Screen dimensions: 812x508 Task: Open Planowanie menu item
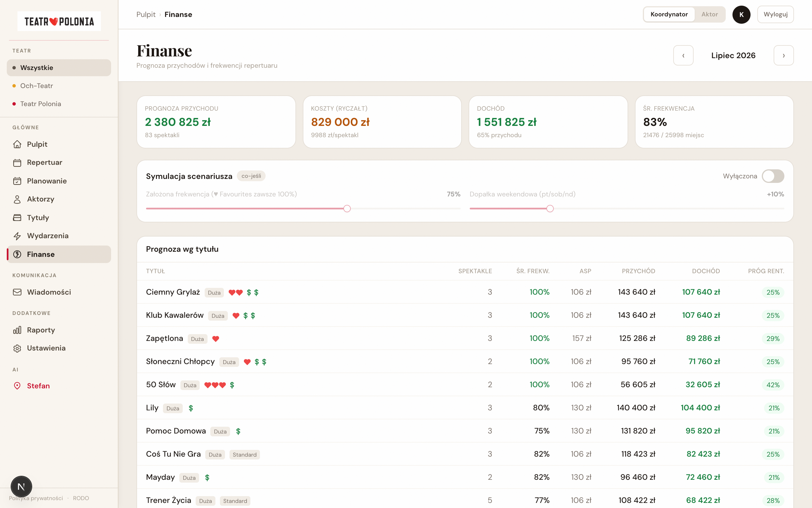coord(59,181)
